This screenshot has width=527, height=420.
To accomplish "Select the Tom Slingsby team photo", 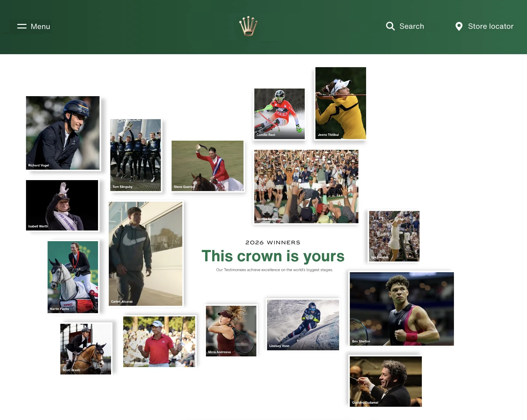I will pos(135,155).
